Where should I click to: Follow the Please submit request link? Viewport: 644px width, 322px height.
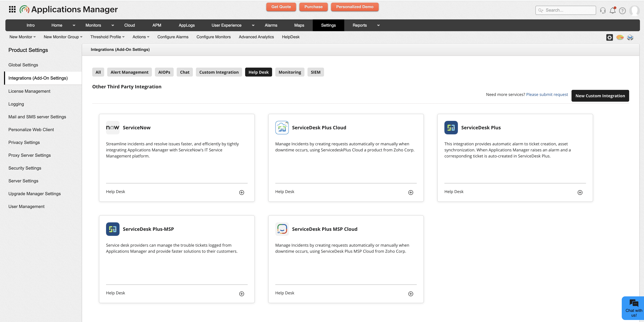pyautogui.click(x=547, y=95)
